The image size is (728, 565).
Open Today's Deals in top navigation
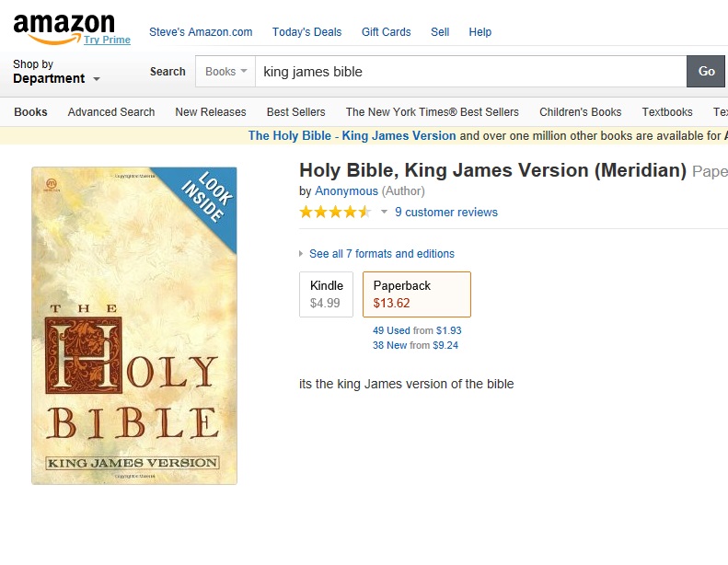306,32
